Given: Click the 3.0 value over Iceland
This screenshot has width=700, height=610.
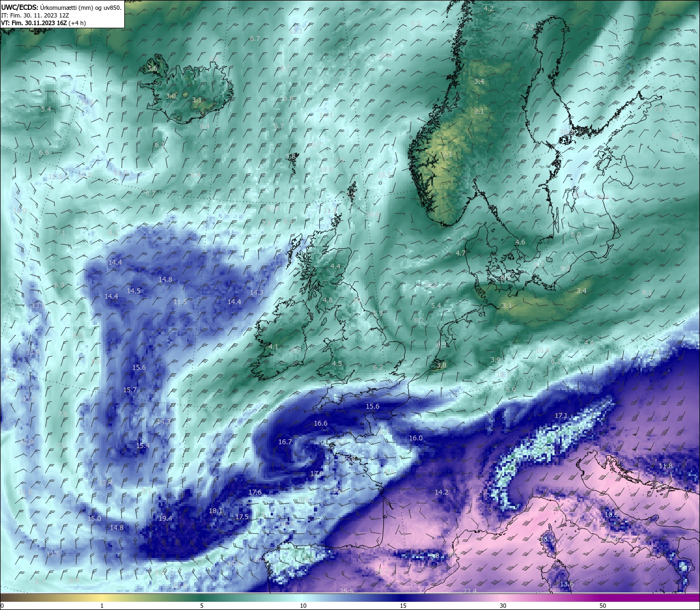Looking at the screenshot, I should [x=171, y=96].
